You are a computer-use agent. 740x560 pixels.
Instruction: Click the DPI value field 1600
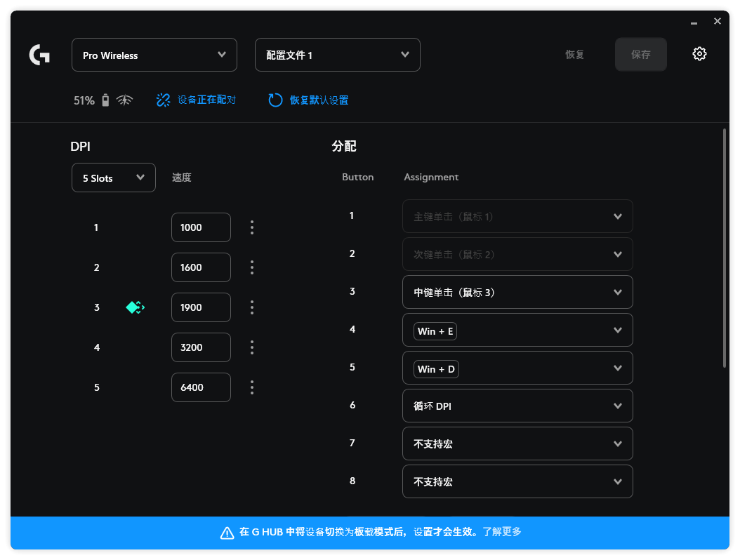(201, 267)
